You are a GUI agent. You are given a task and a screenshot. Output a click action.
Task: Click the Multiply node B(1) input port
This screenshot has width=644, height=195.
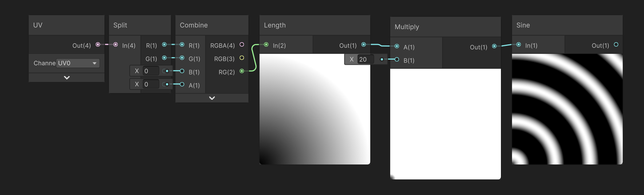click(x=397, y=59)
